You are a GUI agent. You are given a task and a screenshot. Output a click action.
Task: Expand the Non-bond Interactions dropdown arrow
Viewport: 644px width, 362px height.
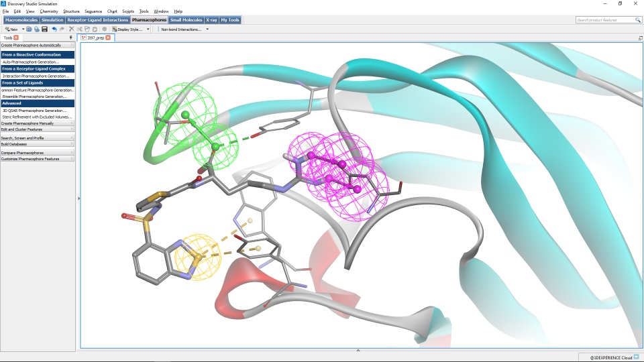tap(207, 29)
